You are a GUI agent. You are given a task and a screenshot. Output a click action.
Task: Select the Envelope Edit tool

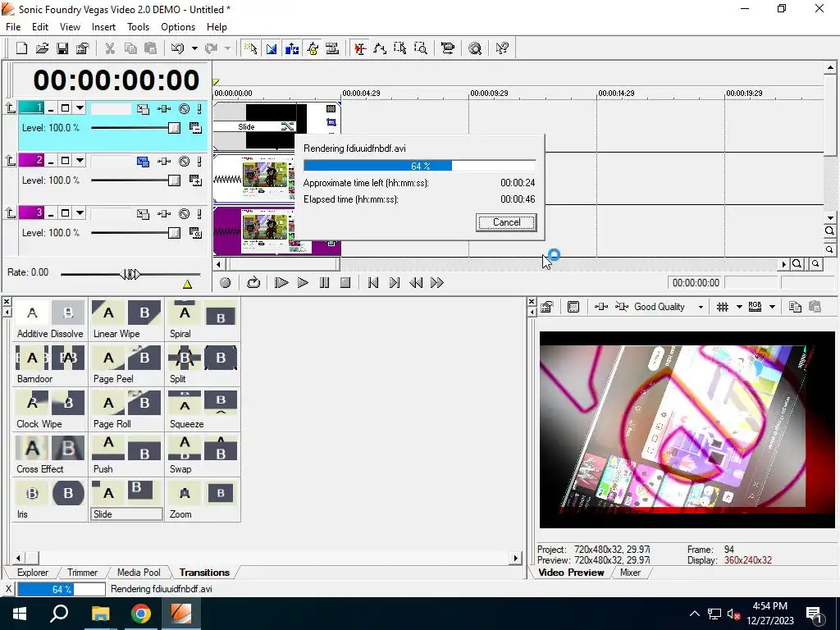click(380, 48)
